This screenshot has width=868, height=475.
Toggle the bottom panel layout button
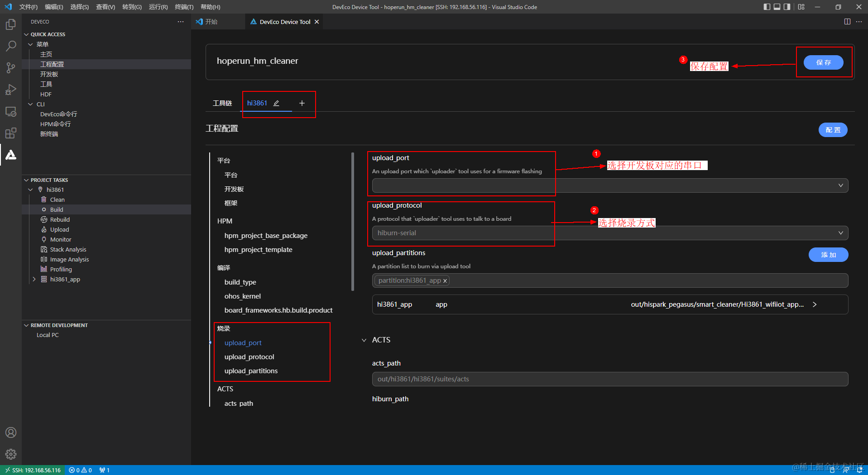click(777, 7)
